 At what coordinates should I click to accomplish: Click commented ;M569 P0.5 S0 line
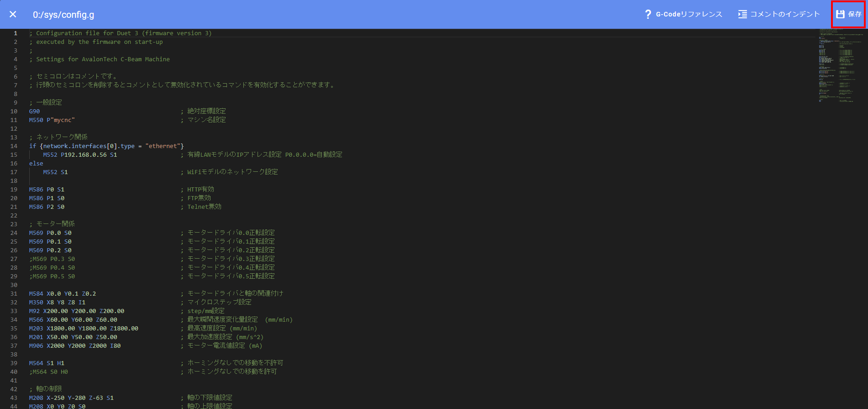[52, 276]
